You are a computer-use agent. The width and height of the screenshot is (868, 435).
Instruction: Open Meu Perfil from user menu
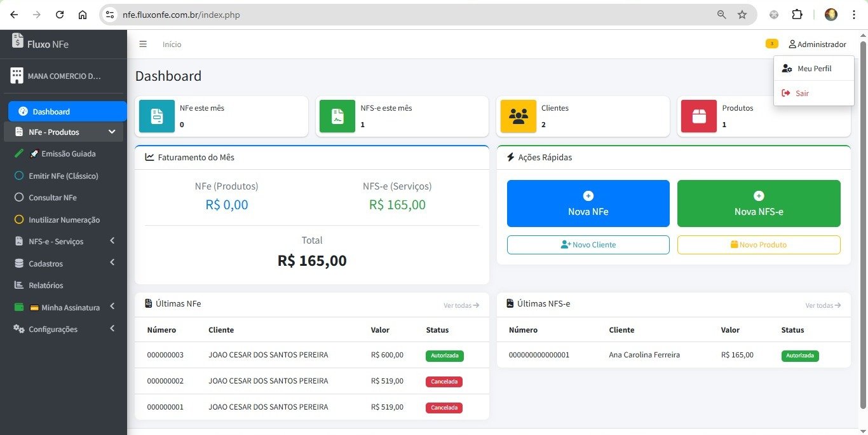[814, 68]
